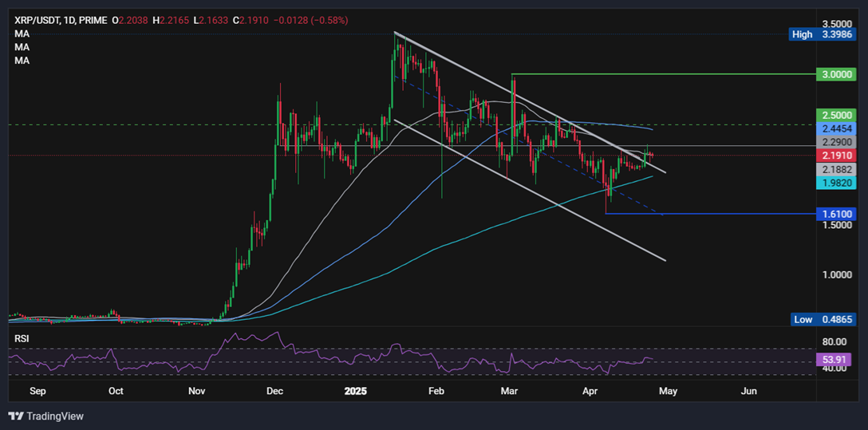This screenshot has width=868, height=430.
Task: Click the Feb date on time axis
Action: (x=436, y=391)
